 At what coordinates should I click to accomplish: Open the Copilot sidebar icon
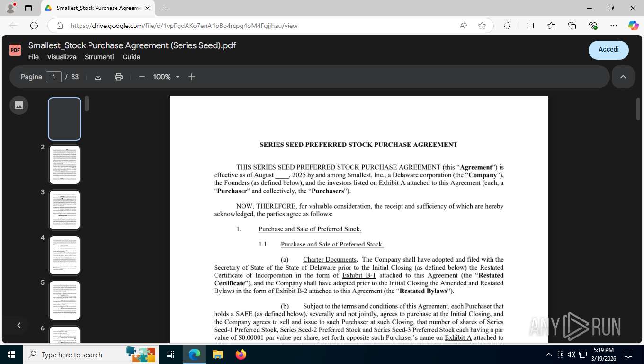click(634, 26)
